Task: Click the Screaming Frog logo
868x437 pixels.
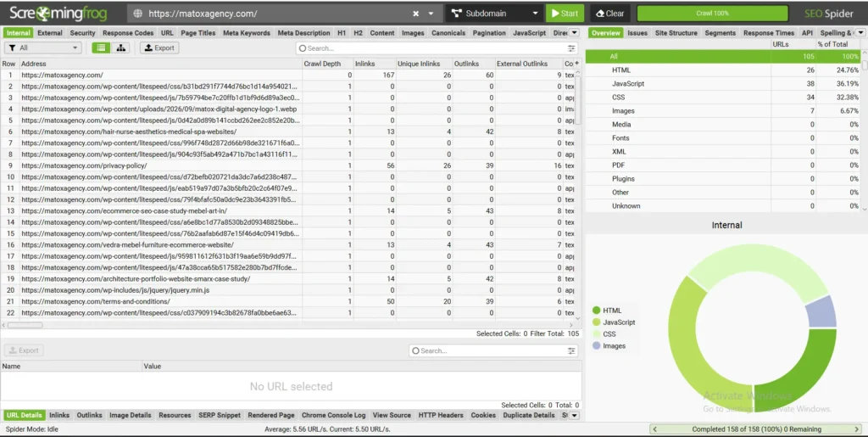Action: [x=58, y=14]
